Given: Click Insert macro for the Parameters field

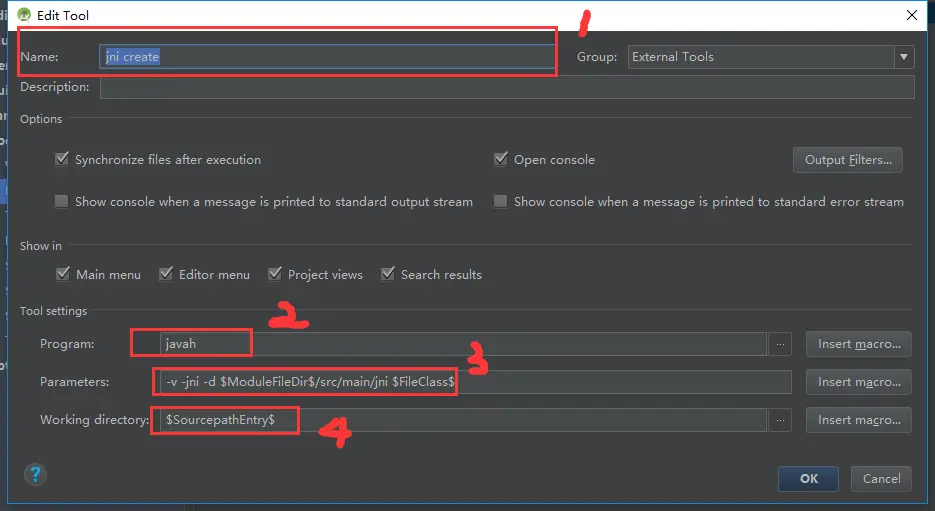Looking at the screenshot, I should pyautogui.click(x=859, y=382).
